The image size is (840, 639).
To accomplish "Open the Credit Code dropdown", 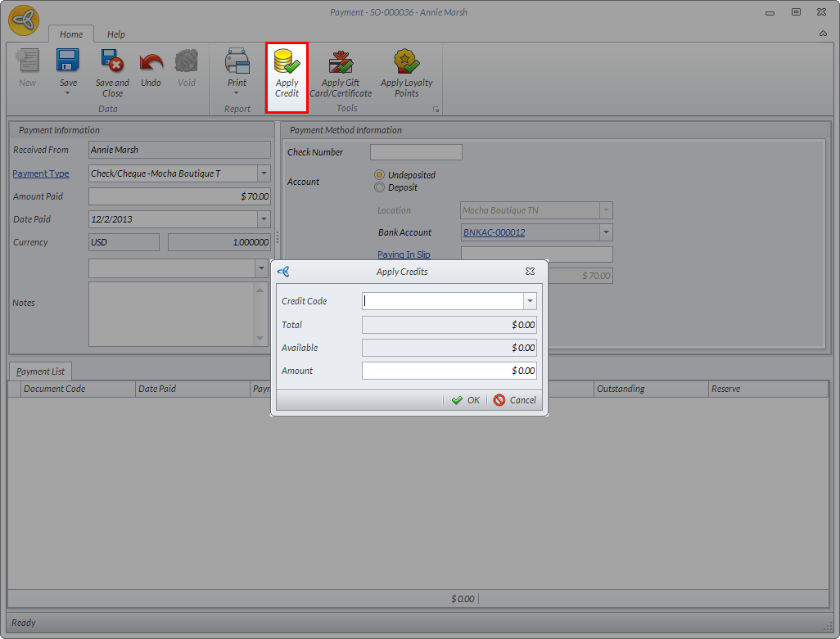I will [x=530, y=301].
